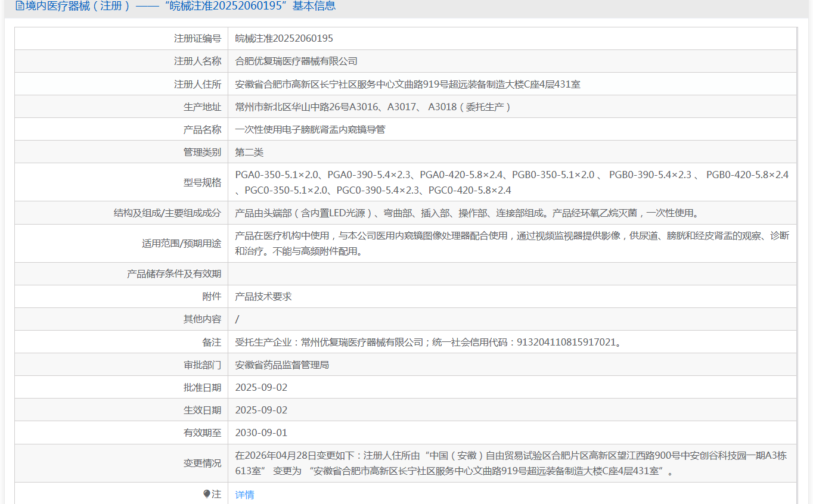
Task: Click the expiry date 2030-09-01
Action: point(261,433)
